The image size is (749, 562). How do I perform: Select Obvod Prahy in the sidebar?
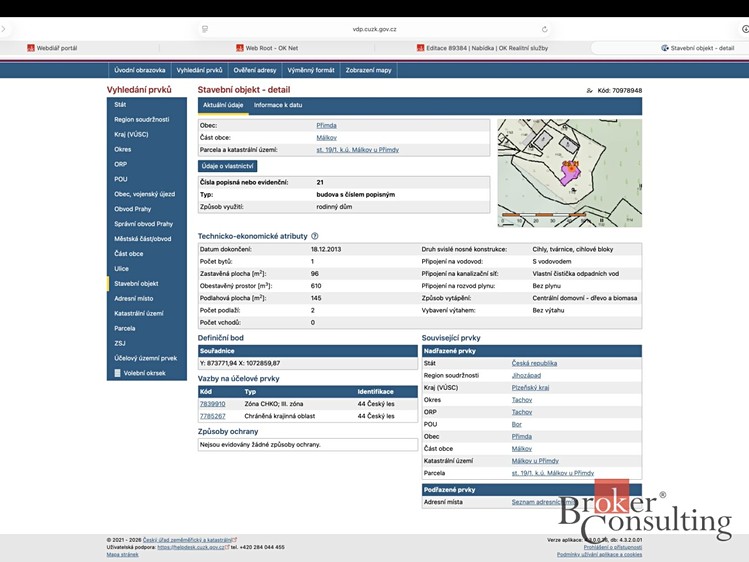[147, 209]
